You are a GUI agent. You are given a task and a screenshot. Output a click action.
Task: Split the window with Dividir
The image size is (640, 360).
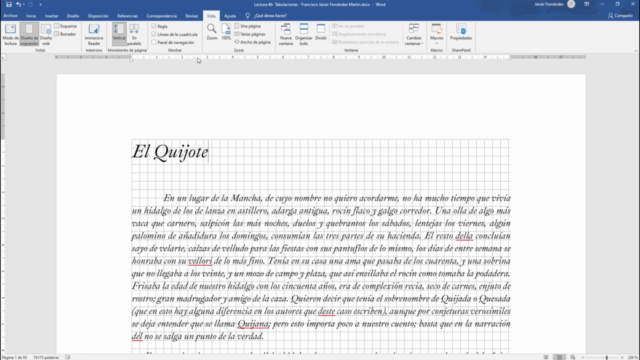[321, 32]
